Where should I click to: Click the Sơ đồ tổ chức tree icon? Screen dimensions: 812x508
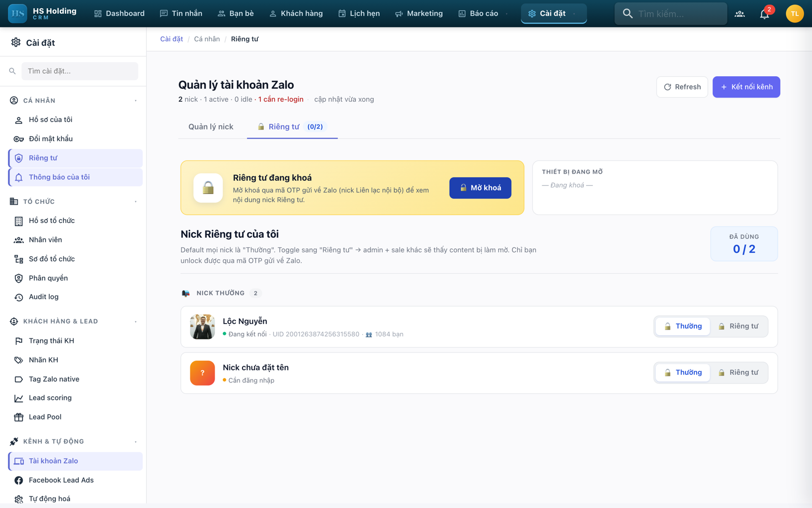[x=19, y=259]
